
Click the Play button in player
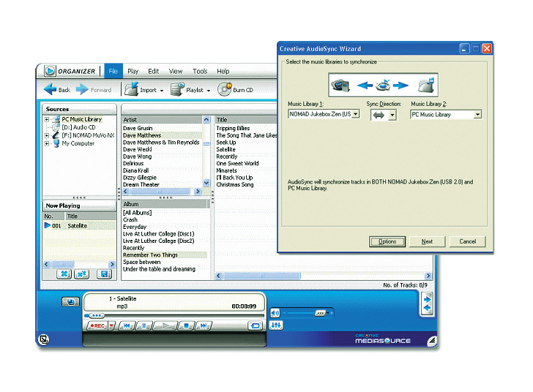pos(165,325)
